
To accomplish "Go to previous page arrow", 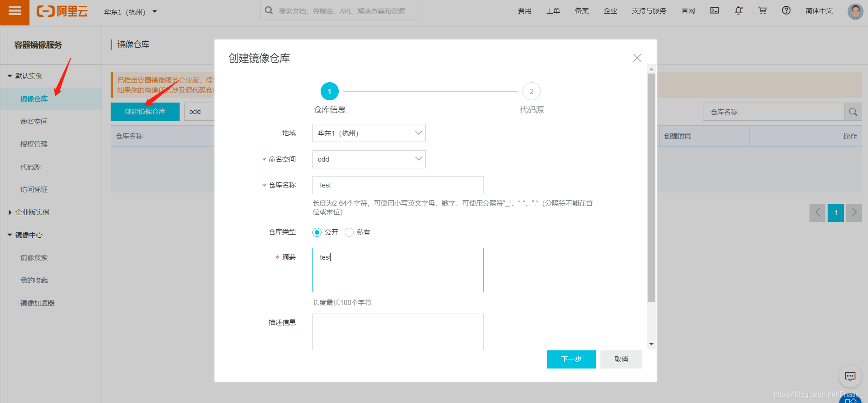I will point(818,212).
